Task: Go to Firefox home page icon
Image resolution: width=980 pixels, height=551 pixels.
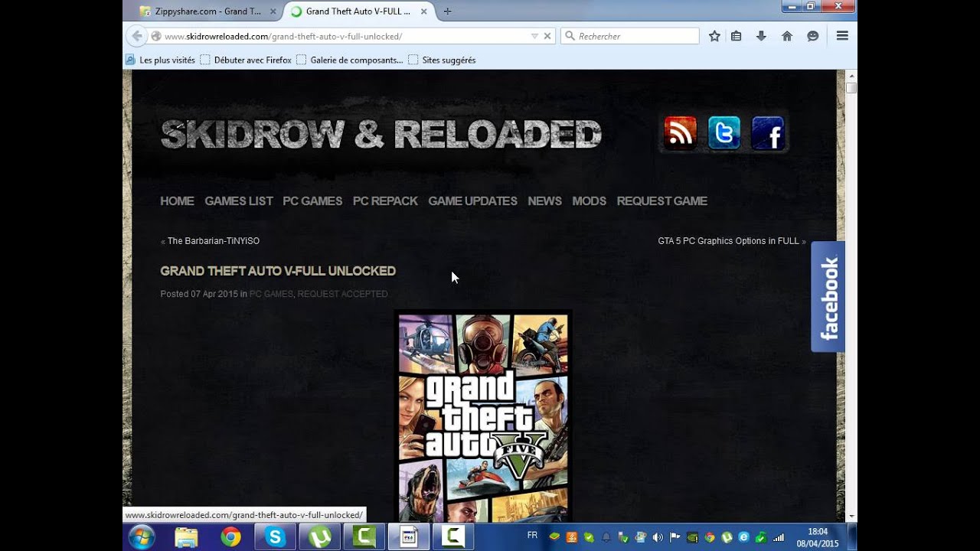Action: tap(786, 36)
